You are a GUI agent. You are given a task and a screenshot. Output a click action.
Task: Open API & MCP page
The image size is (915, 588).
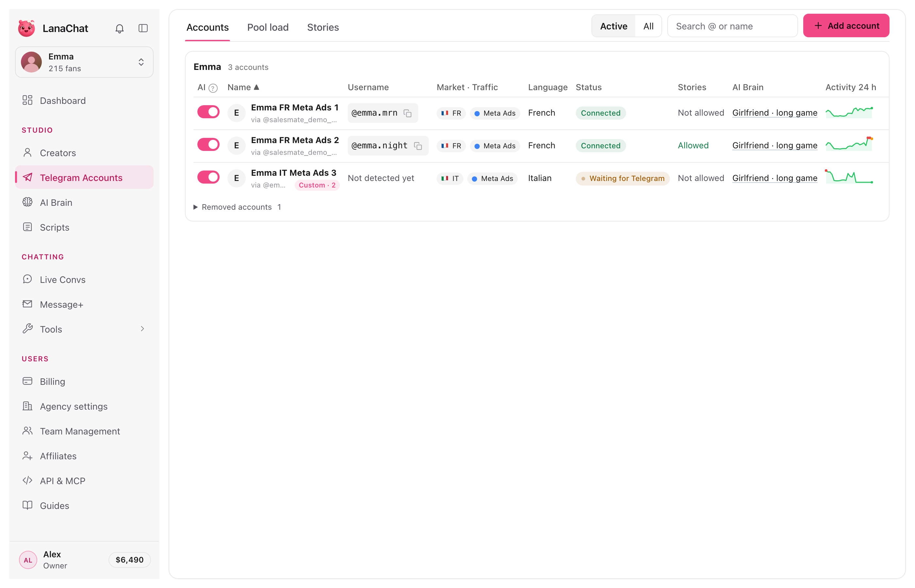84,481
